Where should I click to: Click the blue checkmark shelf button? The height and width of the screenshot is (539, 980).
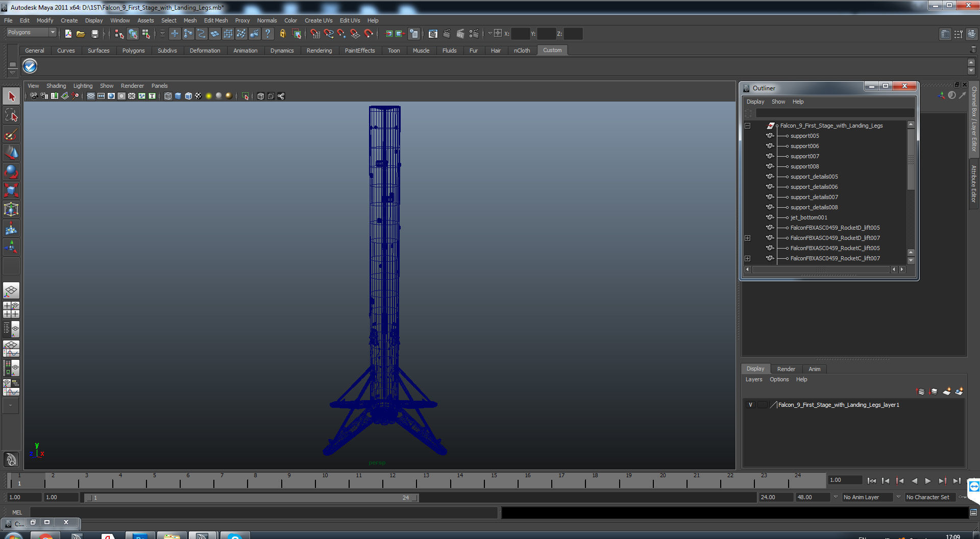point(30,66)
